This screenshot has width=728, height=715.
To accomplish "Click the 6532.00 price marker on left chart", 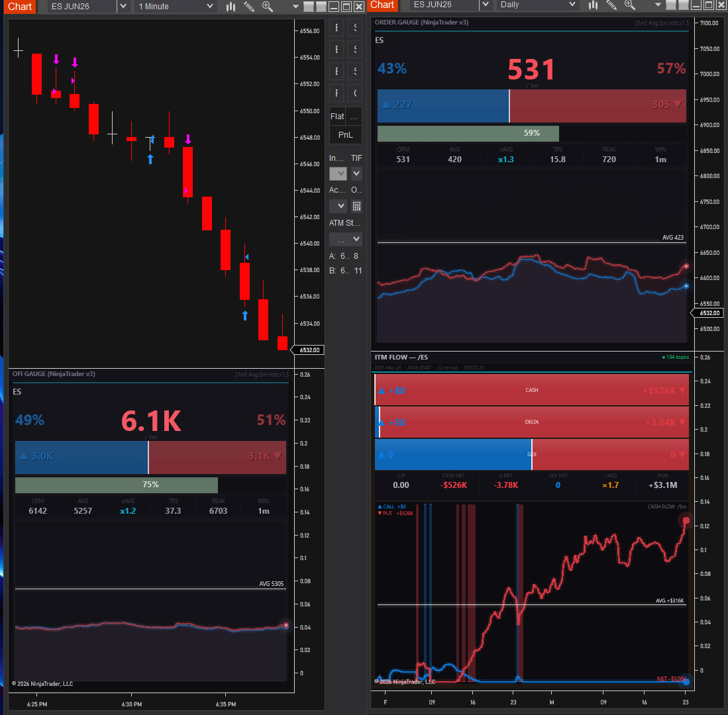I will (x=309, y=350).
